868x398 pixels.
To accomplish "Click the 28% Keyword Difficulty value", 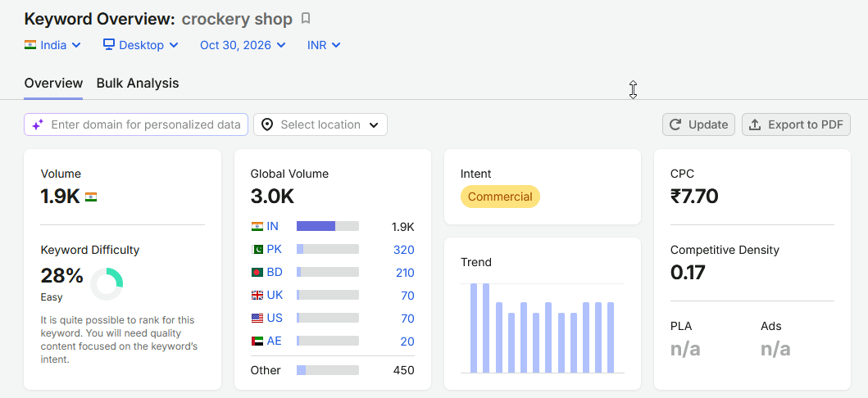I will 62,275.
